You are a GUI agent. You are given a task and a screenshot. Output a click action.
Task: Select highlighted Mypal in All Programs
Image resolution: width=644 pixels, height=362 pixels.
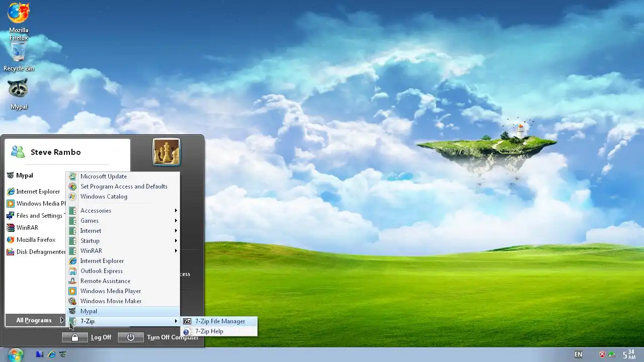coord(123,311)
